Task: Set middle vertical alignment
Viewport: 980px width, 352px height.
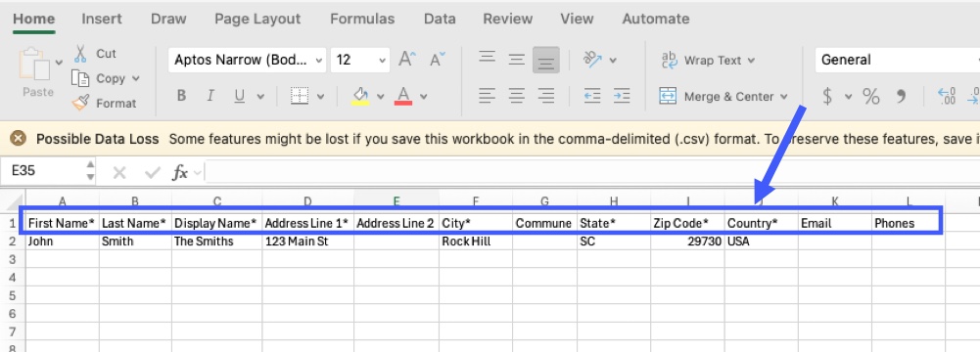Action: pyautogui.click(x=516, y=60)
